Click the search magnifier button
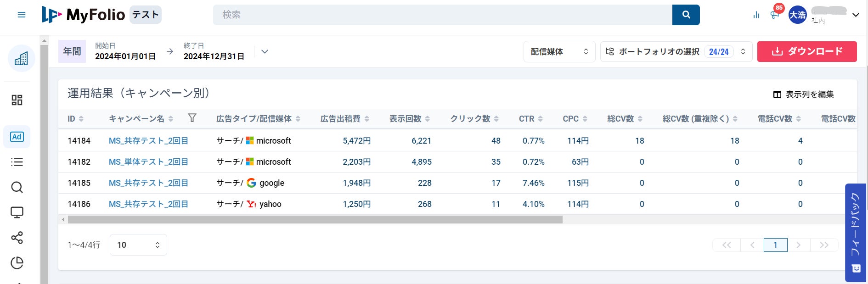Screen dimensions: 868x284 pyautogui.click(x=686, y=15)
